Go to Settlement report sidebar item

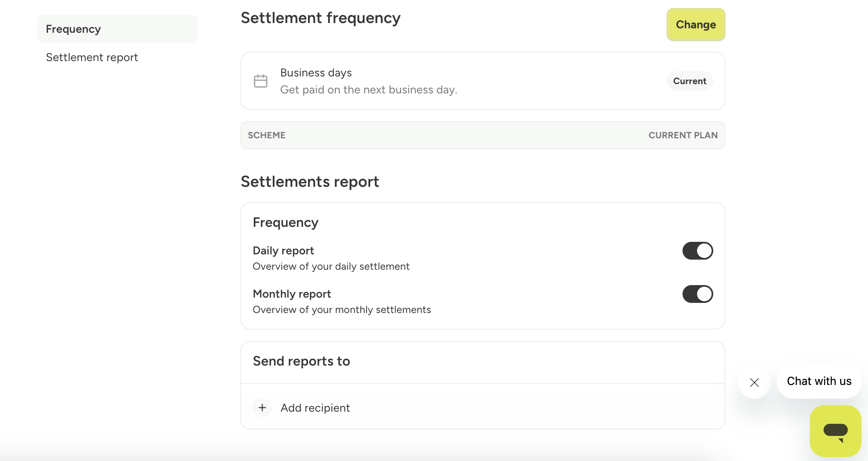point(92,57)
